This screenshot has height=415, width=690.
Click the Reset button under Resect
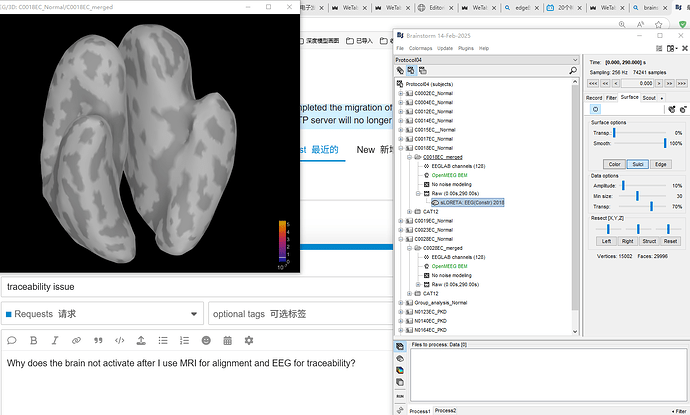pyautogui.click(x=670, y=241)
